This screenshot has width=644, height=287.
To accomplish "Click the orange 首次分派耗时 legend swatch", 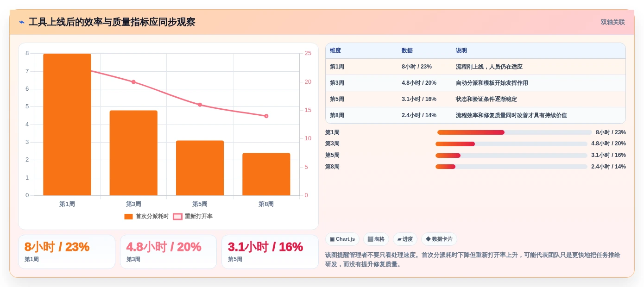I will [x=128, y=216].
